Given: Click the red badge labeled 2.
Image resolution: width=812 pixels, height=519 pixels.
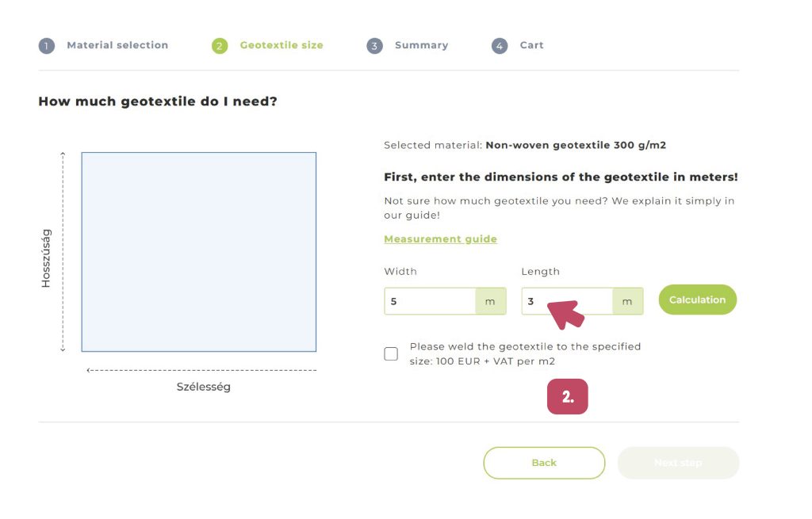Looking at the screenshot, I should [x=567, y=397].
